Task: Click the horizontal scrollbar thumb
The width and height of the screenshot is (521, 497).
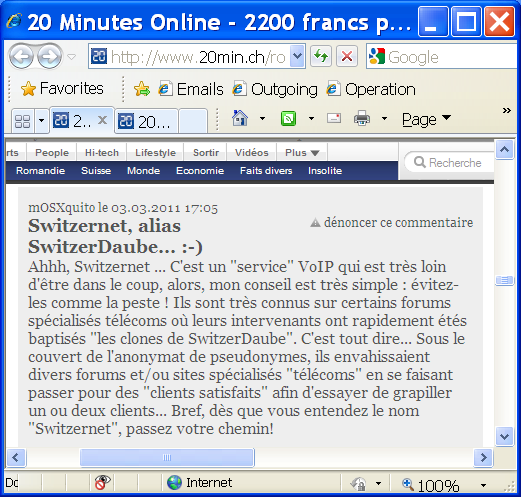Action: tap(167, 457)
